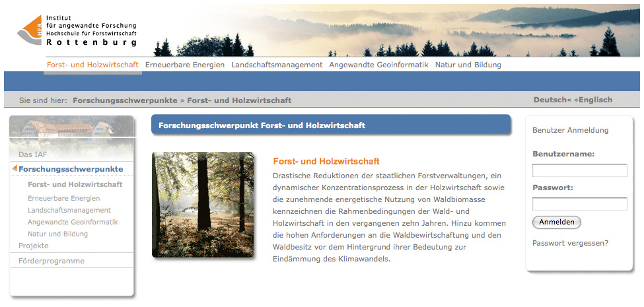Screen dimensions: 644x307
Task: Switch to Erneuerbare Energien tab
Action: (x=185, y=65)
